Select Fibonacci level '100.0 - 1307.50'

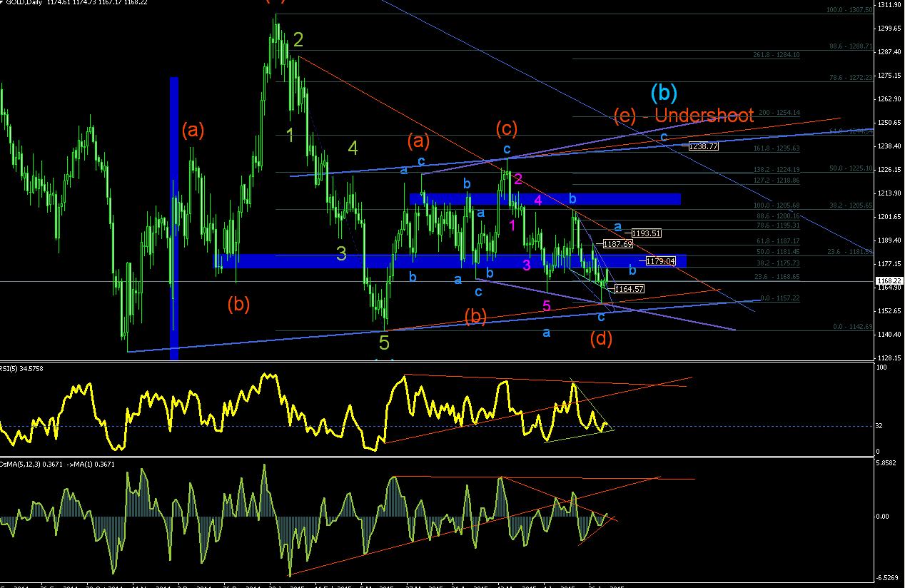click(849, 10)
